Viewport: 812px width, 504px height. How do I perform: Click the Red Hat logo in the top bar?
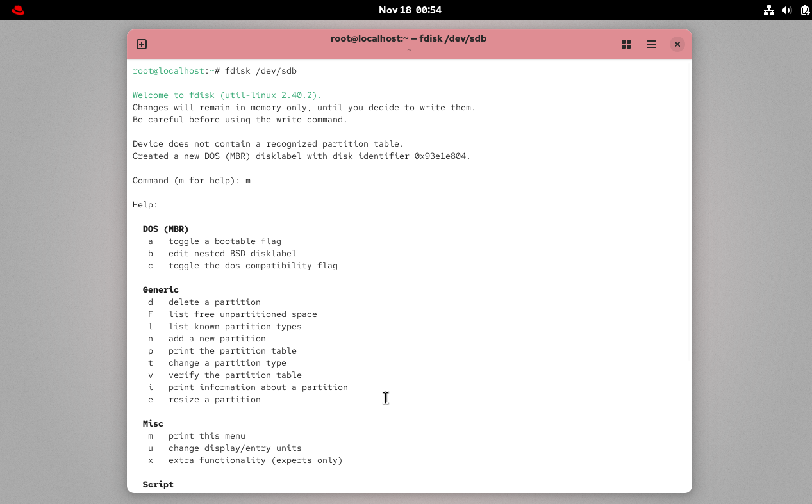tap(17, 10)
